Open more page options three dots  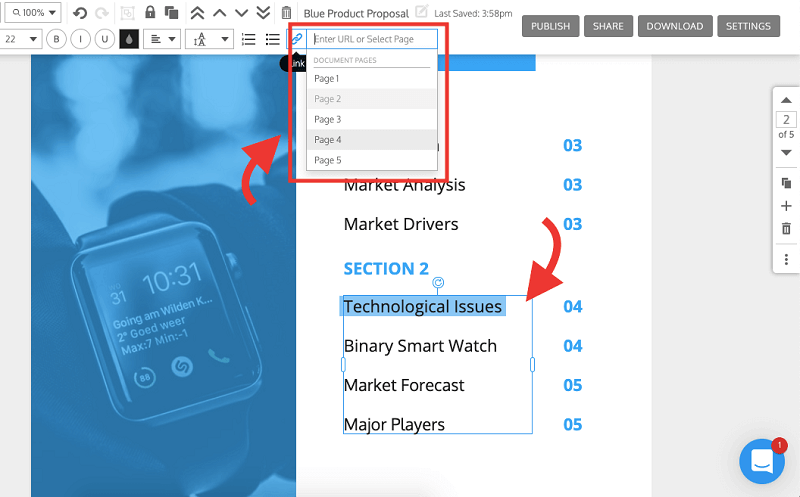[x=786, y=260]
